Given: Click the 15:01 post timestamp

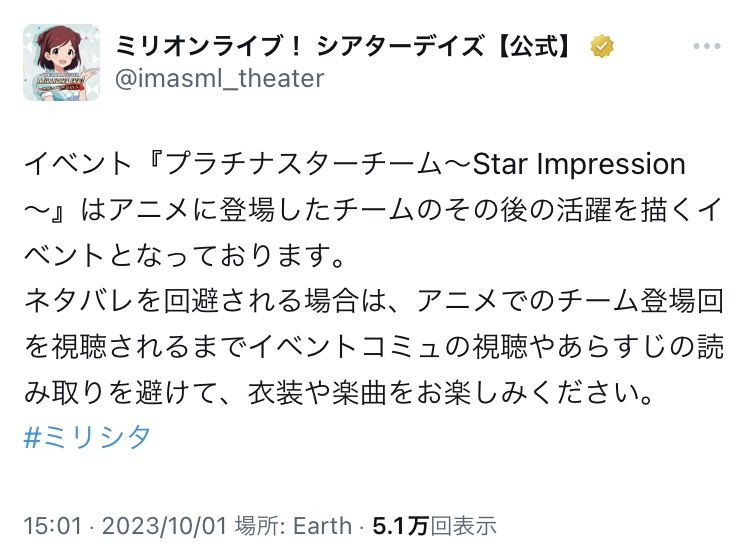Looking at the screenshot, I should pyautogui.click(x=46, y=526).
